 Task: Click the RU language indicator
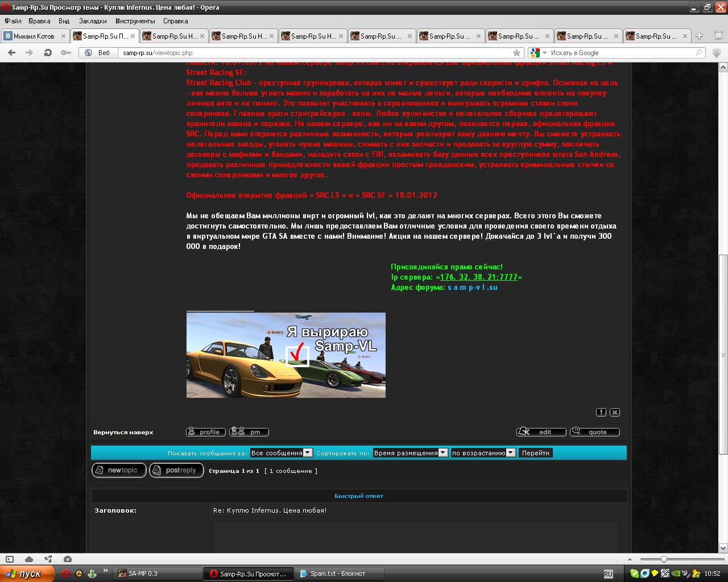point(608,574)
